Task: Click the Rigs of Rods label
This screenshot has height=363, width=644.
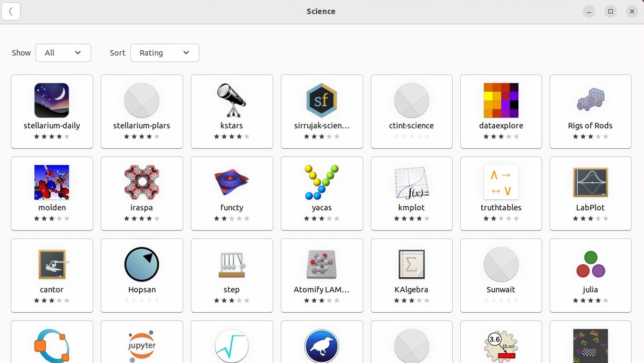Action: coord(590,126)
